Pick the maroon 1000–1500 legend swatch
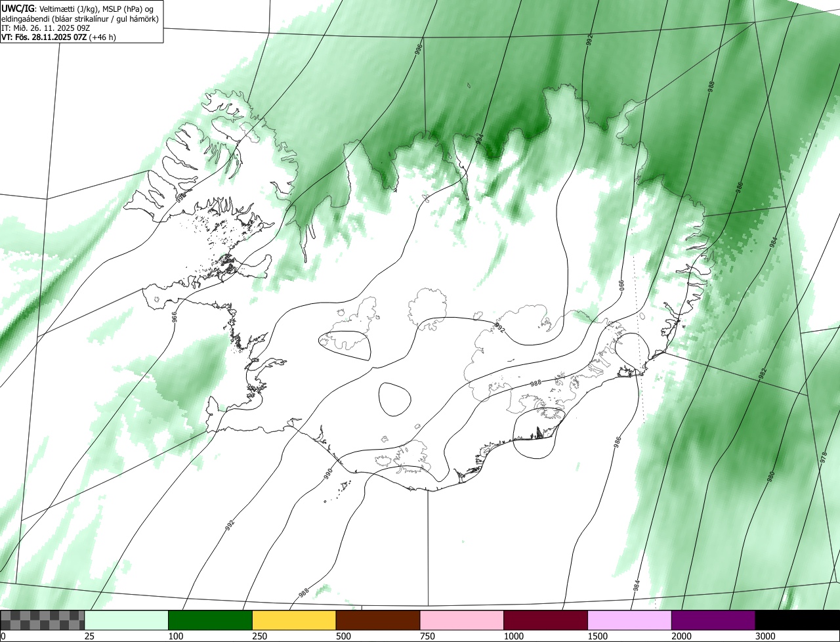840x642 pixels. pyautogui.click(x=546, y=620)
